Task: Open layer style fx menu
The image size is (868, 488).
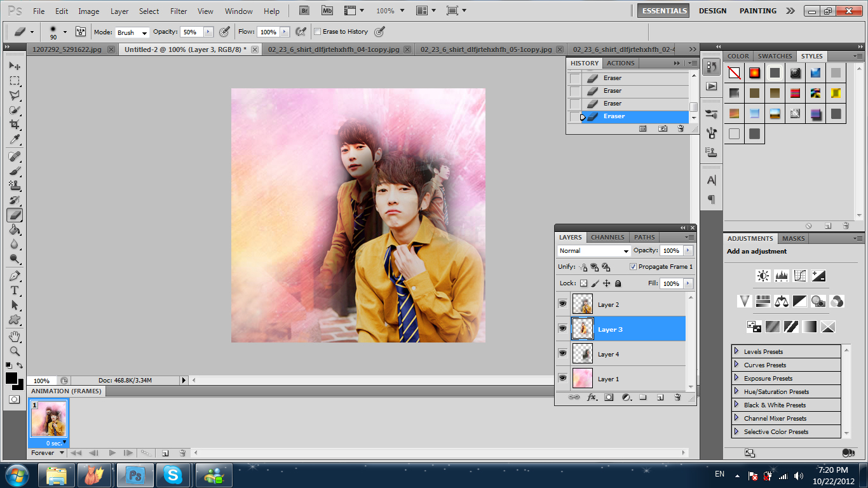Action: coord(592,397)
